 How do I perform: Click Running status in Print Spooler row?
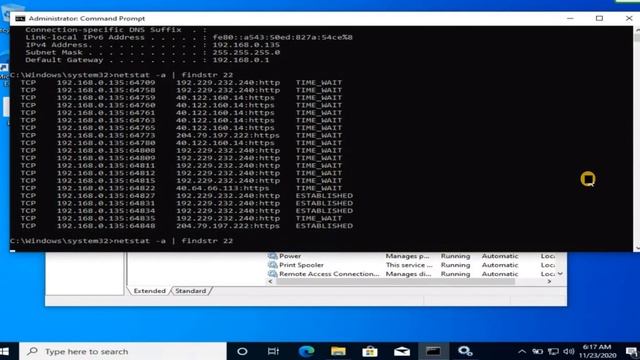click(455, 265)
